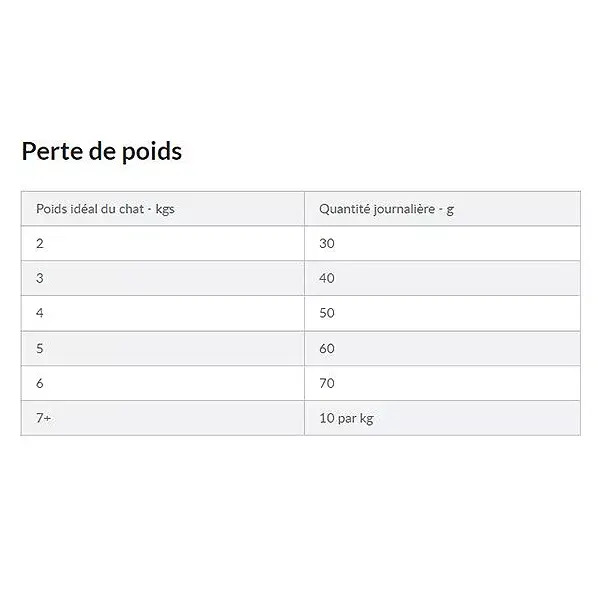The width and height of the screenshot is (600, 600).
Task: Select the 'Poids idéal du chat - kgs' header
Action: (x=163, y=209)
